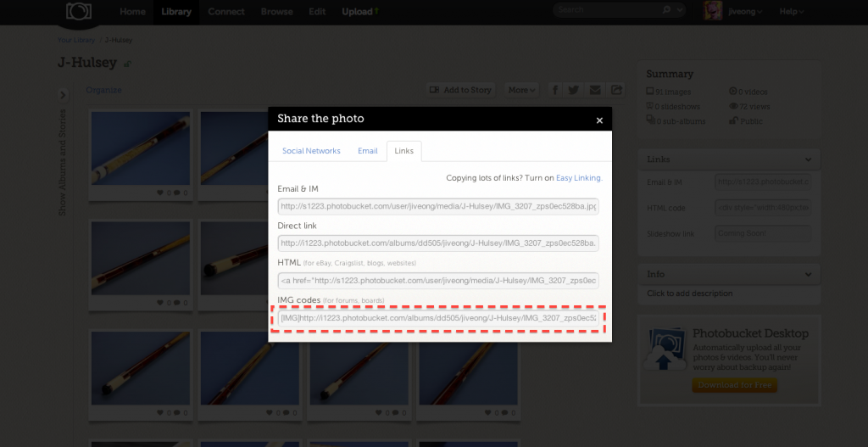Click the Public privacy entry
This screenshot has width=868, height=447.
[x=746, y=121]
